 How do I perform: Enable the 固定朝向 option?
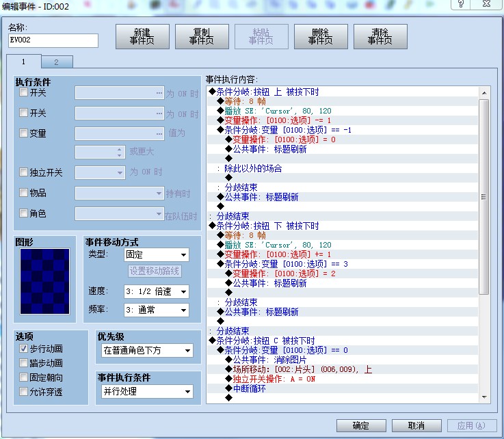point(23,377)
